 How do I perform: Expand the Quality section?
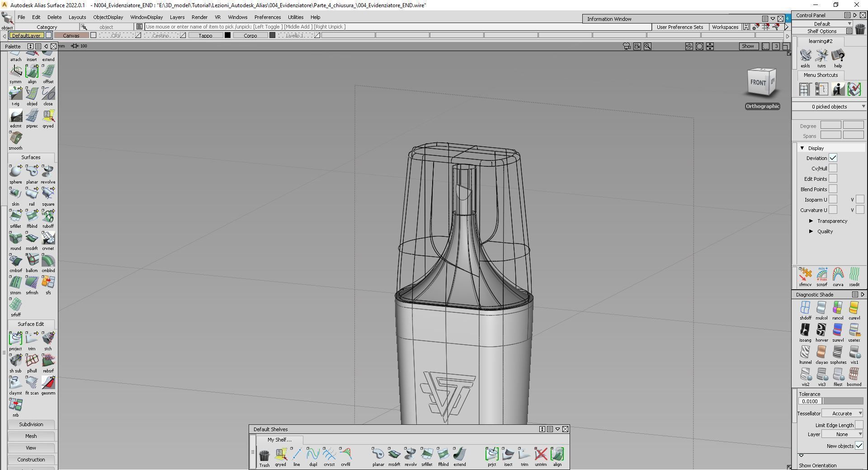tap(811, 231)
